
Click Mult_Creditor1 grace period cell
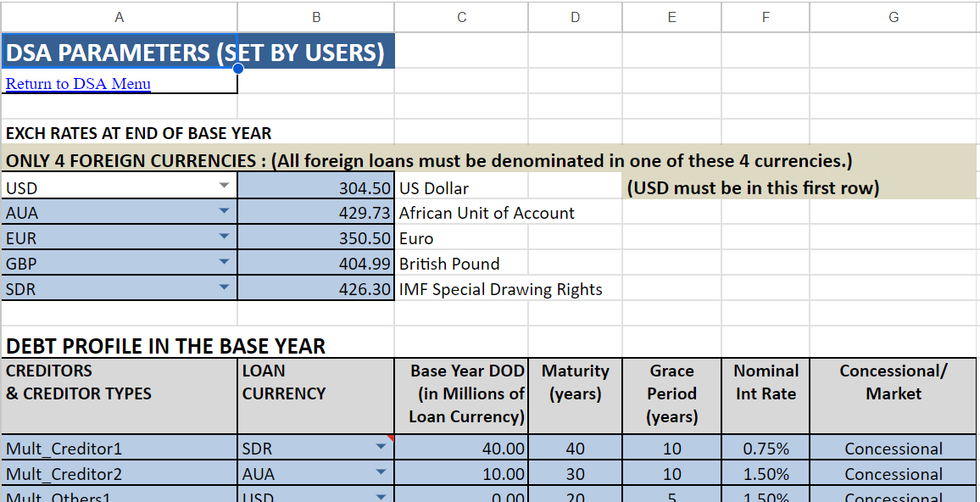[672, 449]
